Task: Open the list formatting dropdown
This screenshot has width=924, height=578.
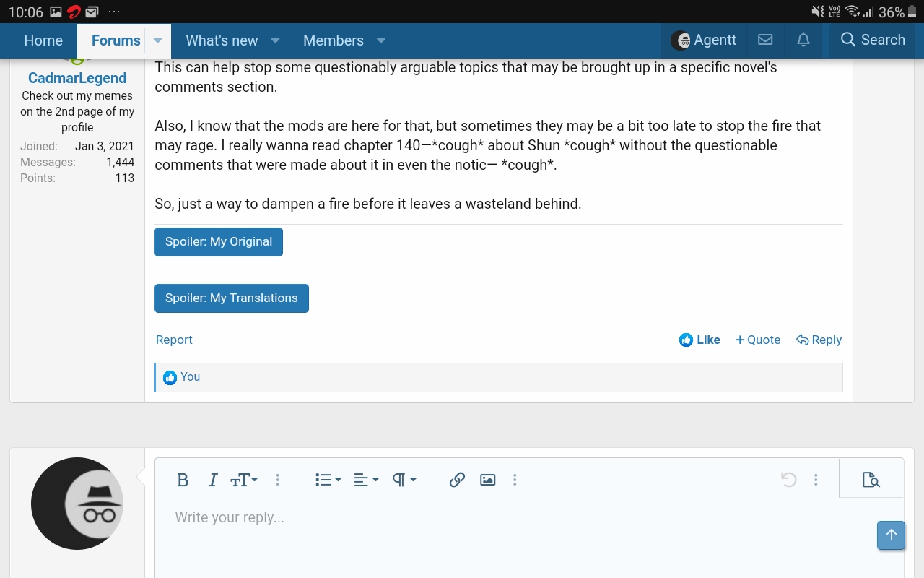Action: click(327, 480)
